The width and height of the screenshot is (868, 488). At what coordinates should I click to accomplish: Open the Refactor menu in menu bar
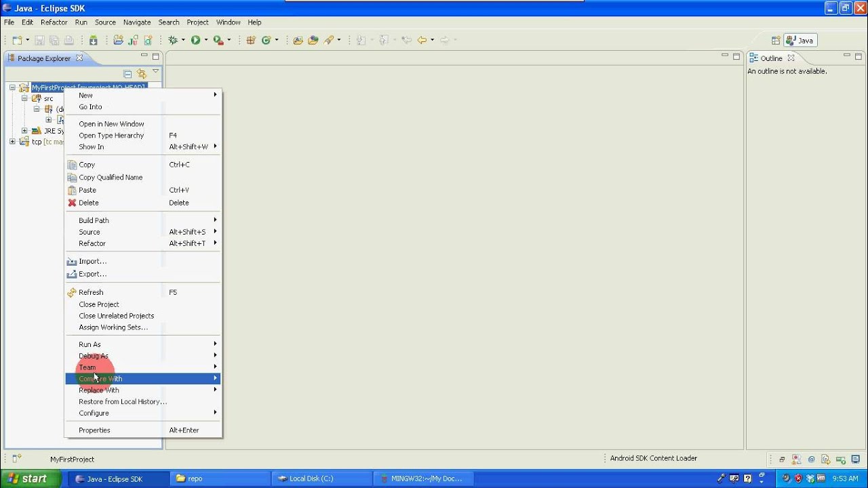point(54,22)
